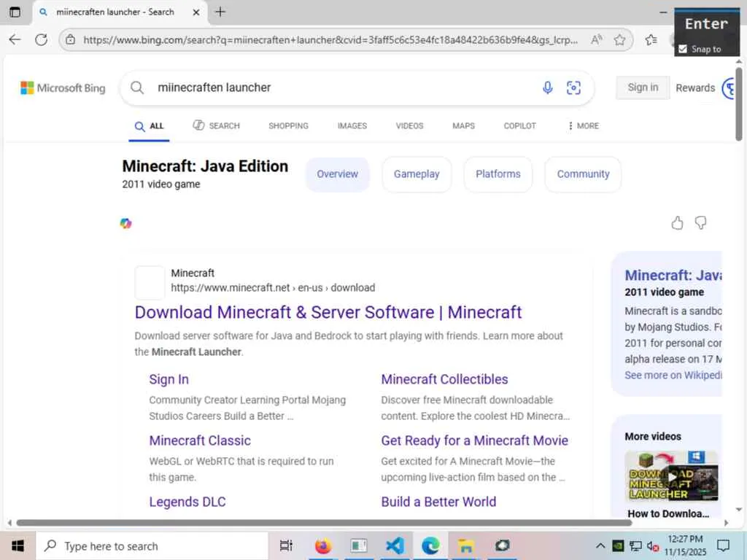Open the tab actions menu icon
This screenshot has width=747, height=560.
(x=15, y=12)
